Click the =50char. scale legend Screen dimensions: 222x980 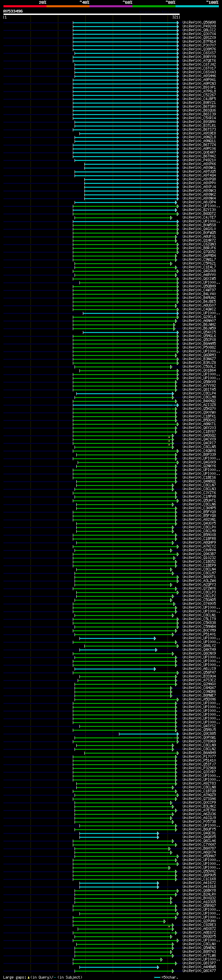166,977
